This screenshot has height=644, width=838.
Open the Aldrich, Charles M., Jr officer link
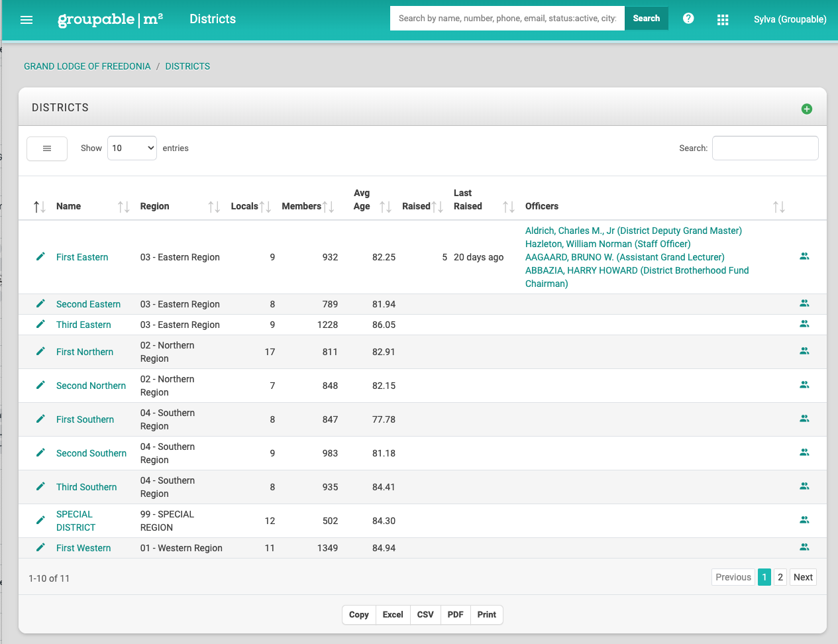click(570, 231)
